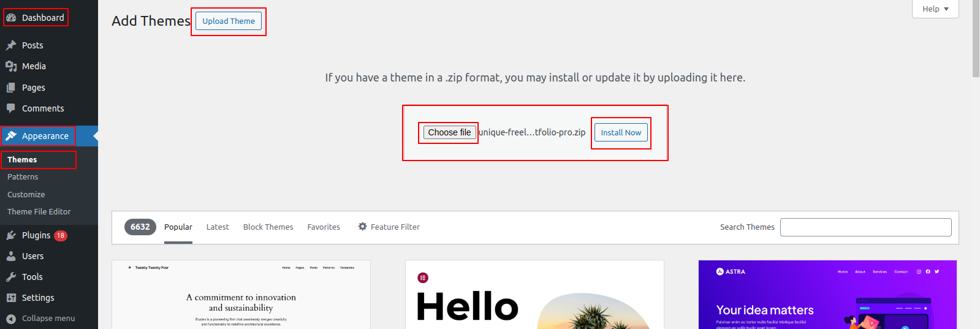
Task: Click the Plugins plug icon
Action: point(11,235)
